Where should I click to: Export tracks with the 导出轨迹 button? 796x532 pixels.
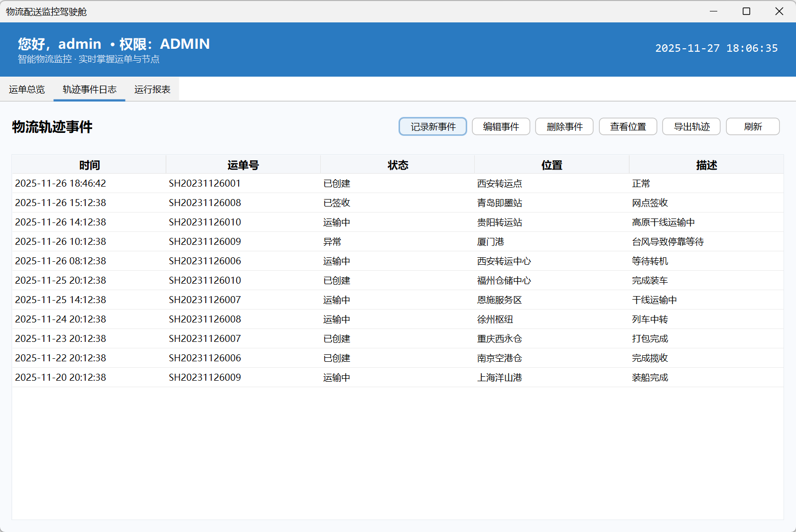point(691,126)
